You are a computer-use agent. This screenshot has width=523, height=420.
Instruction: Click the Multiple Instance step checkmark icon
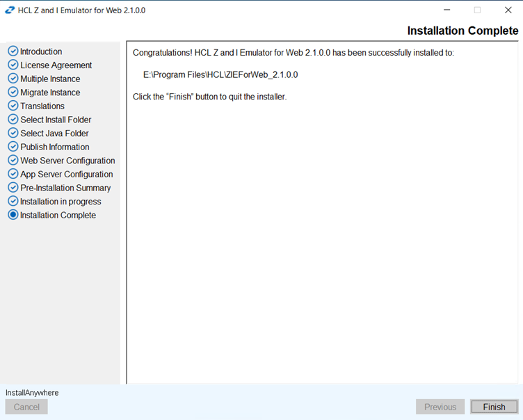coord(13,79)
